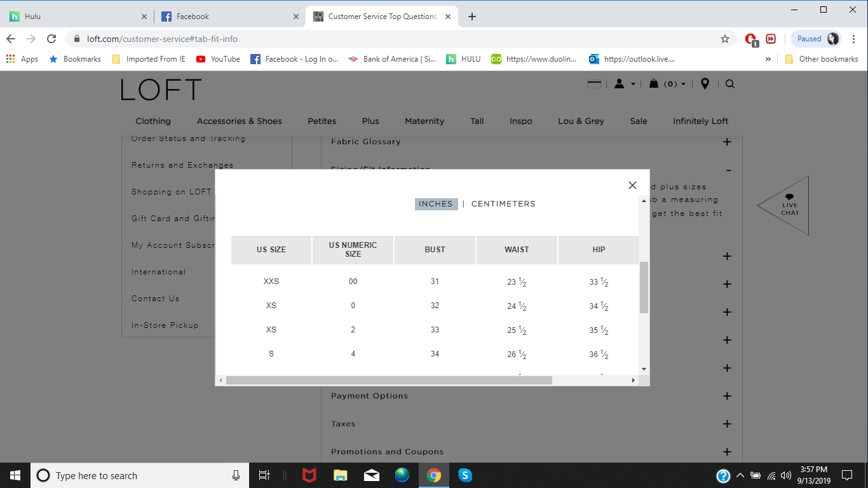Open the shopping bag icon

coord(654,84)
